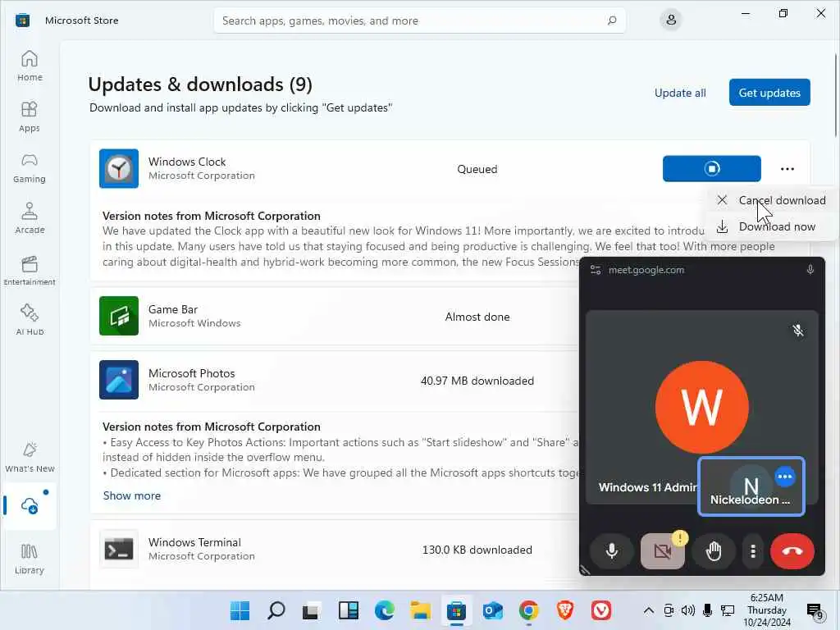Open clock and date in the taskbar
The image size is (840, 630).
point(767,610)
